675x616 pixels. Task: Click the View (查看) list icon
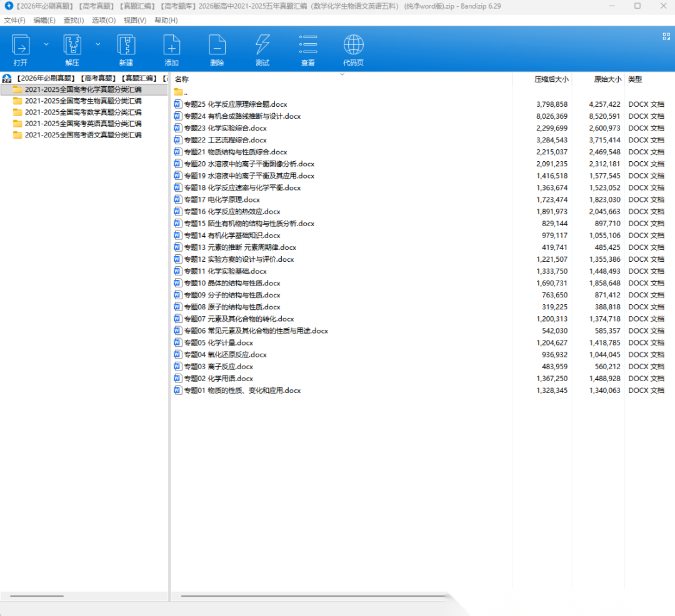pos(308,45)
